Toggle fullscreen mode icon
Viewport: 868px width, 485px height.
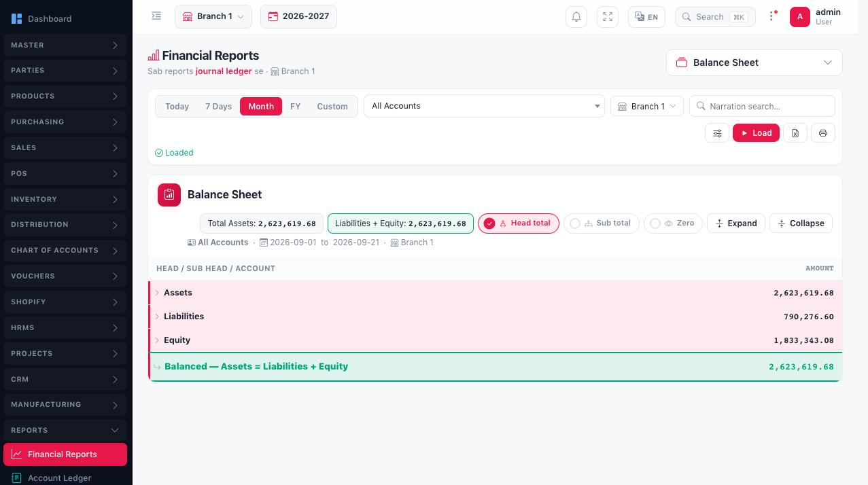[x=608, y=17]
